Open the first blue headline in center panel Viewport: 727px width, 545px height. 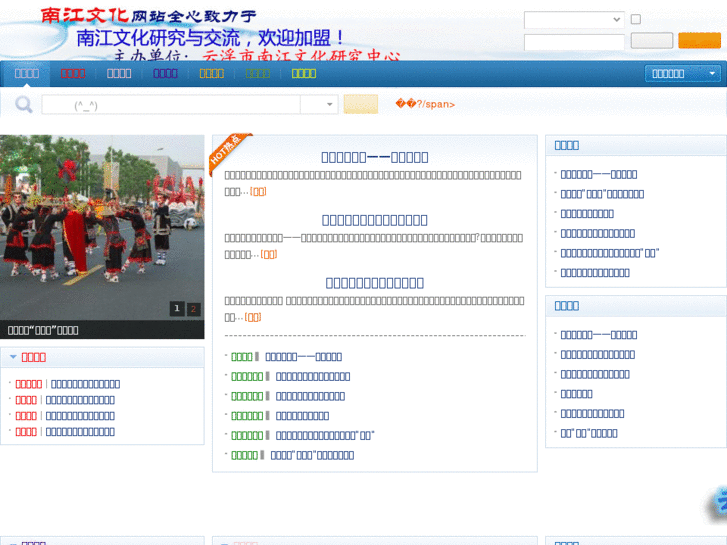374,157
